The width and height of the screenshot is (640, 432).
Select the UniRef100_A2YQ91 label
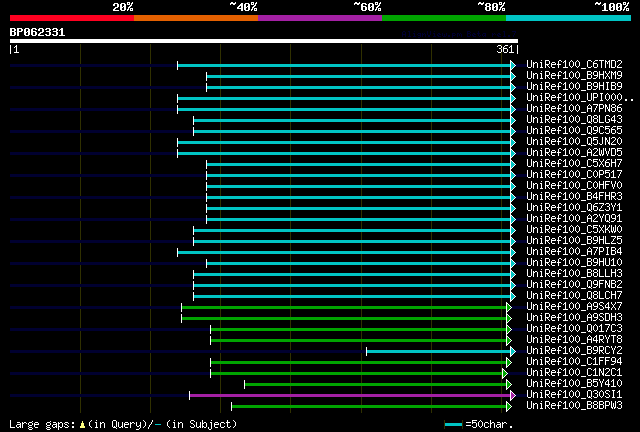tap(574, 219)
